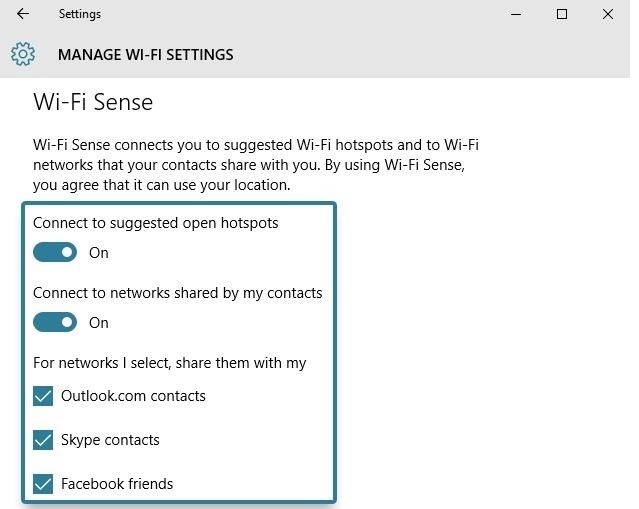Close the Settings window
The height and width of the screenshot is (509, 639).
coord(608,14)
